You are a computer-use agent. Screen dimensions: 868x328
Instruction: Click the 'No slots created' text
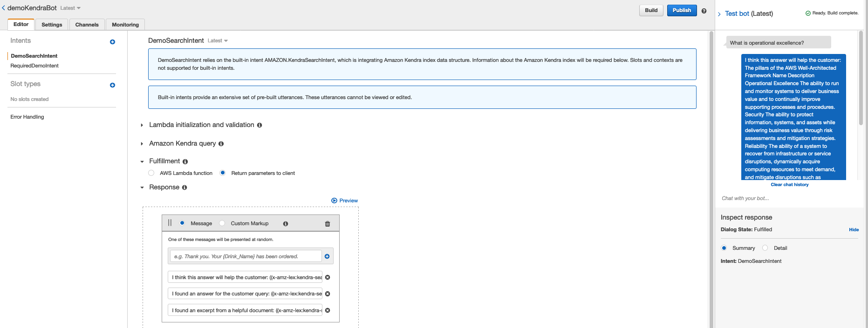pos(29,99)
